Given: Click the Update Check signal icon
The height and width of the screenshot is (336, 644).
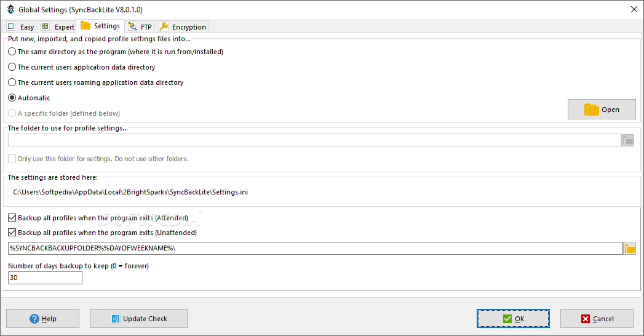Looking at the screenshot, I should pyautogui.click(x=116, y=319).
